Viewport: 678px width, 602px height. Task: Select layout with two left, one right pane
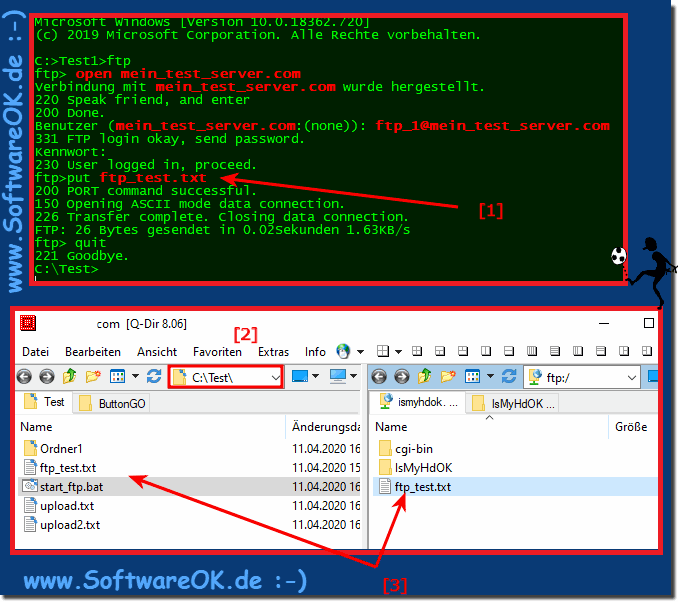[647, 351]
